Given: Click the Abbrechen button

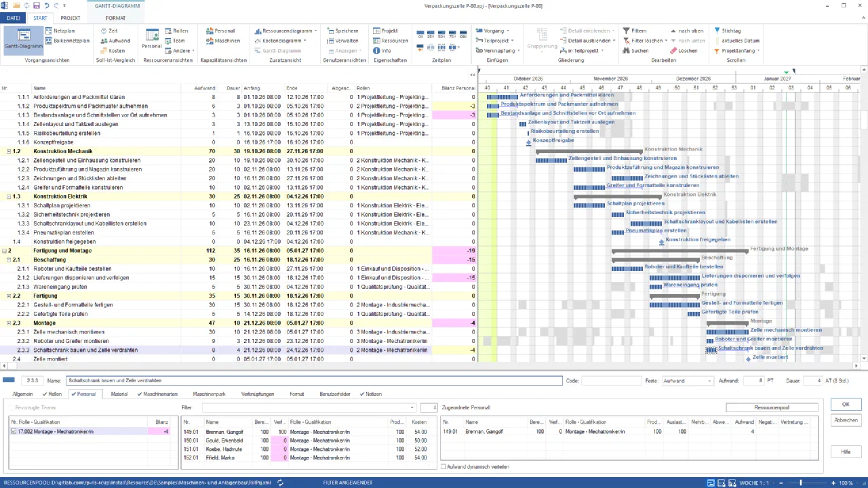Looking at the screenshot, I should pyautogui.click(x=846, y=420).
